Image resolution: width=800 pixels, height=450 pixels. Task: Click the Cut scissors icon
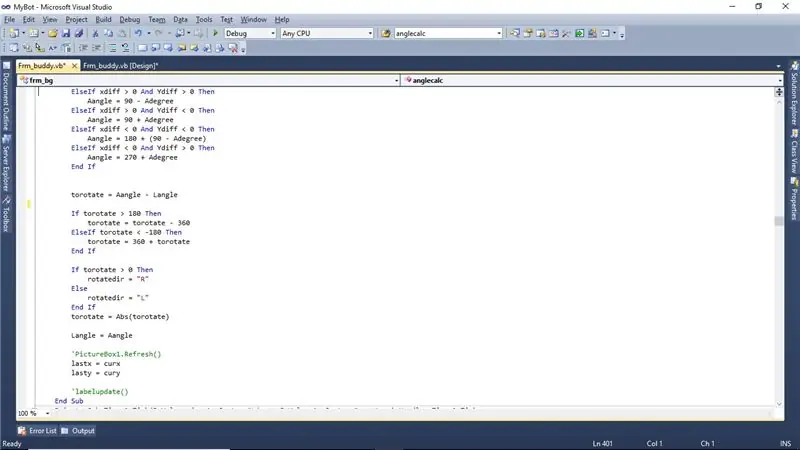[95, 33]
